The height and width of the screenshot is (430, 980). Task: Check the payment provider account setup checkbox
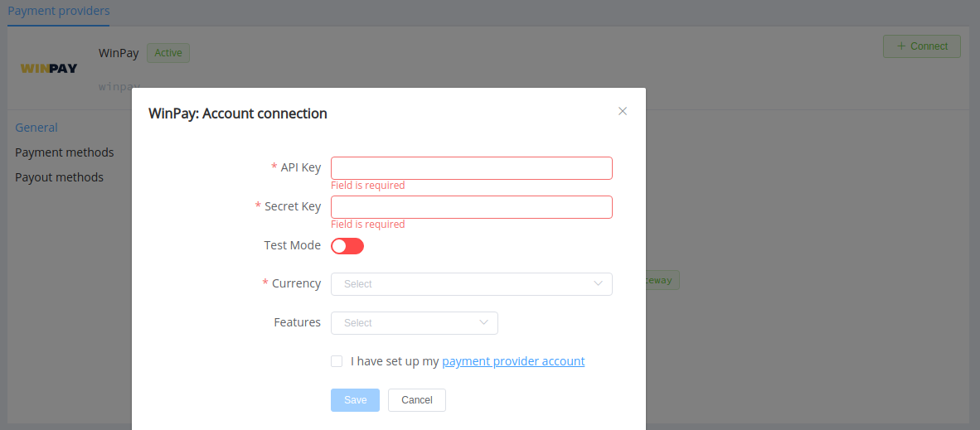(337, 361)
